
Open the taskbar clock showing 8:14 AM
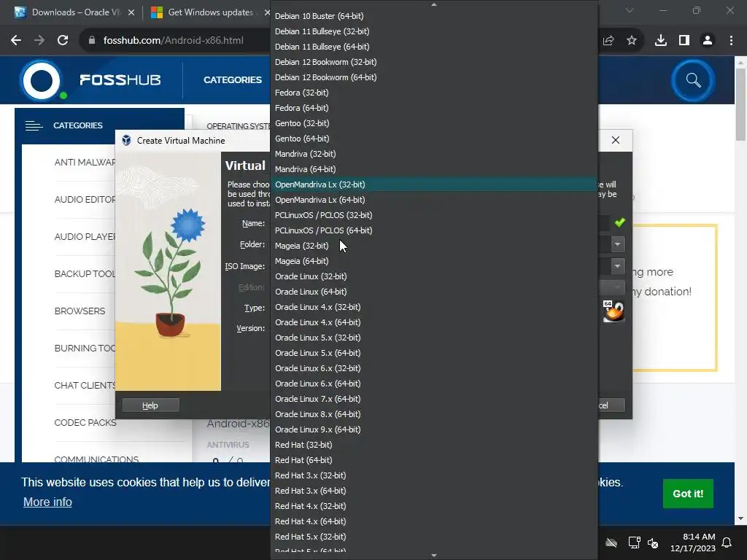(x=693, y=542)
